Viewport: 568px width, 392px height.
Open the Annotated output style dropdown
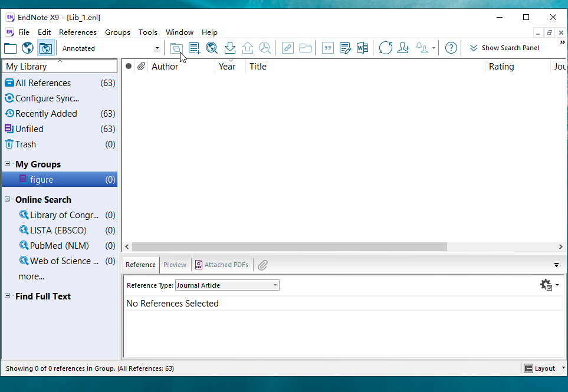(x=157, y=48)
